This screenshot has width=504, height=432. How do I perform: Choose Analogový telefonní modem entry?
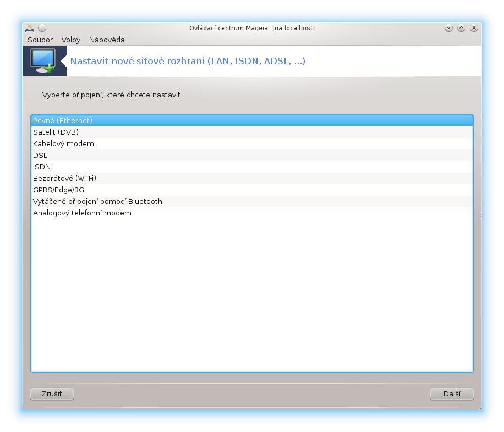252,213
